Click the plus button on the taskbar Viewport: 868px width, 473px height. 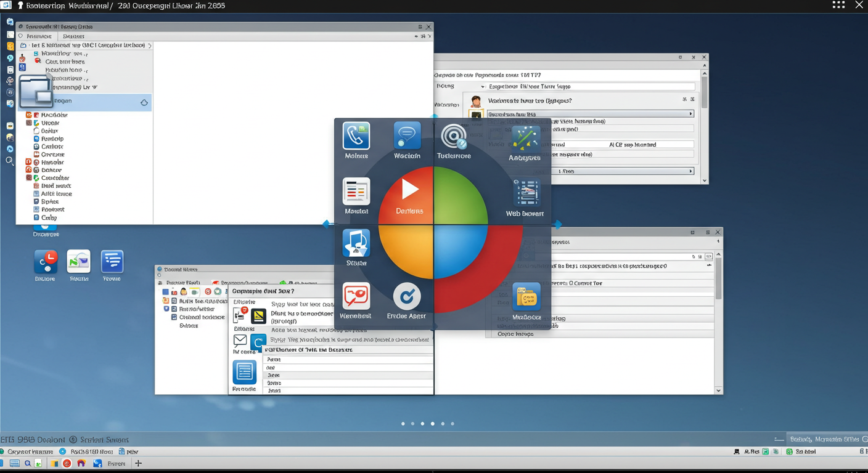[x=138, y=463]
